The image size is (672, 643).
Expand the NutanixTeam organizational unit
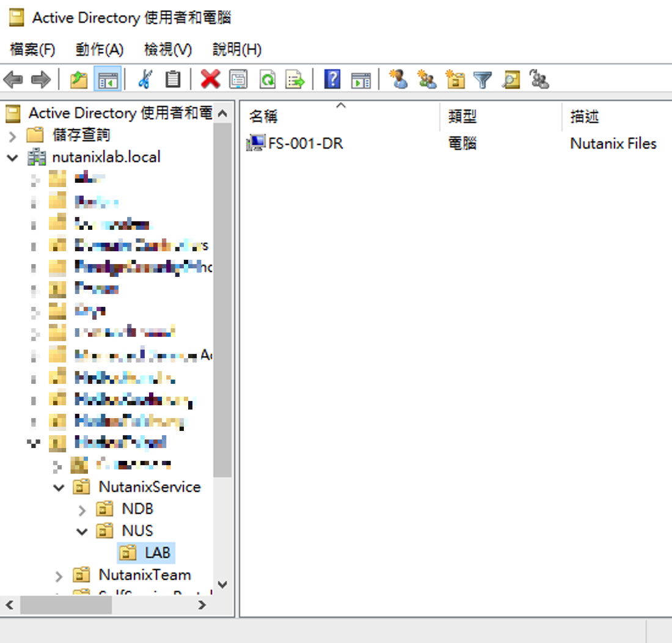click(59, 576)
